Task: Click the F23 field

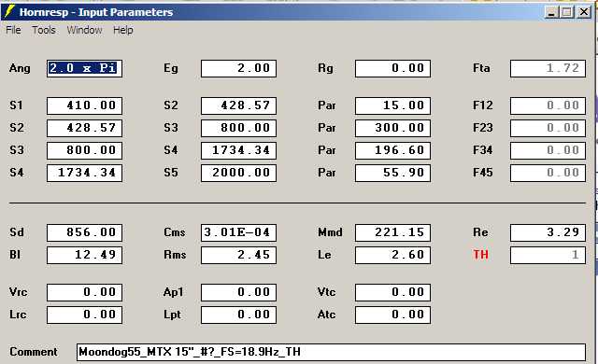Action: pos(548,128)
